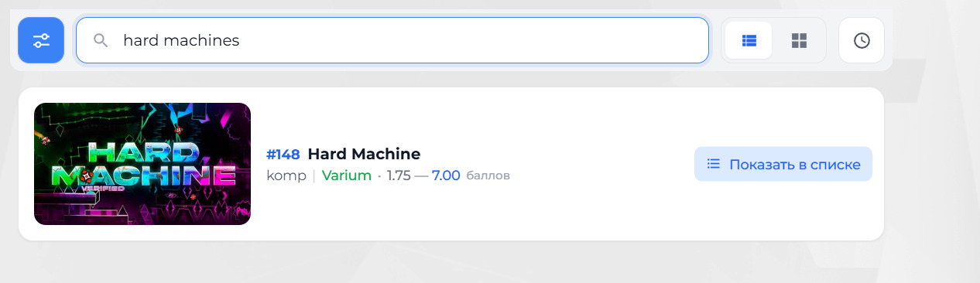The image size is (980, 283).
Task: Open creator komp's profile
Action: point(286,176)
